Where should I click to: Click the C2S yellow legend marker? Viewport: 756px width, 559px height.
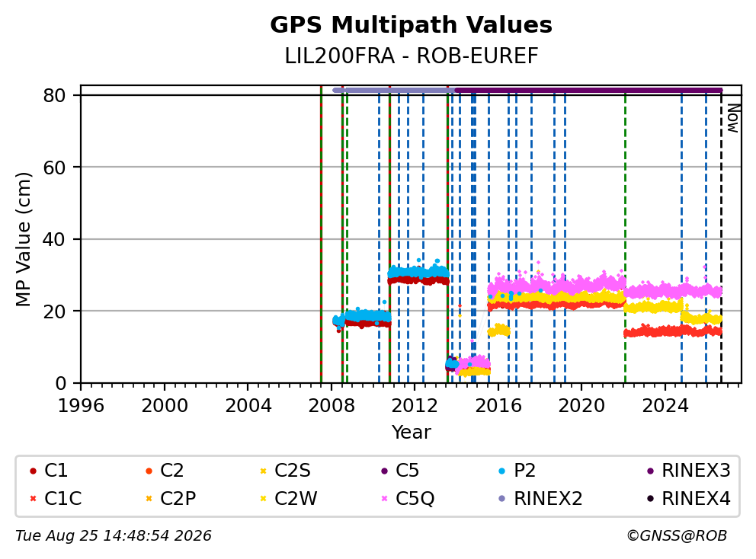coord(263,471)
